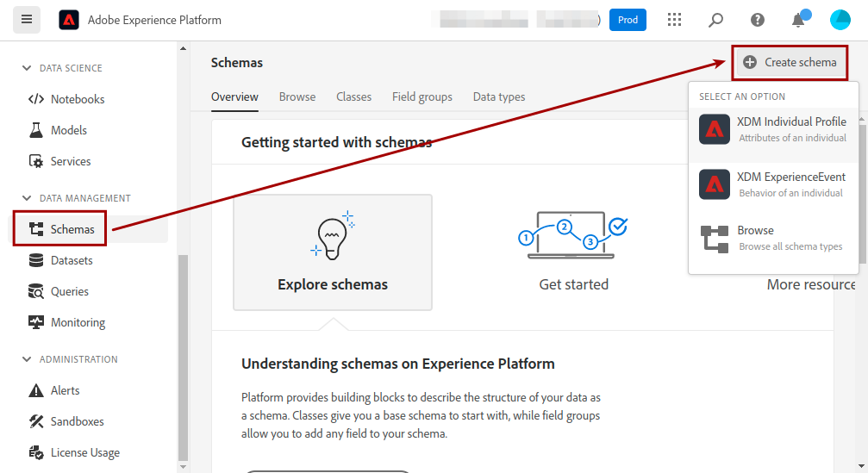Open the hamburger navigation menu
868x473 pixels.
tap(27, 20)
